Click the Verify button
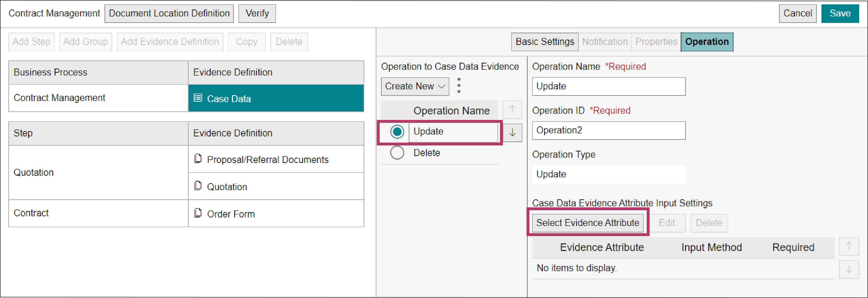Viewport: 868px width, 298px height. coord(257,13)
